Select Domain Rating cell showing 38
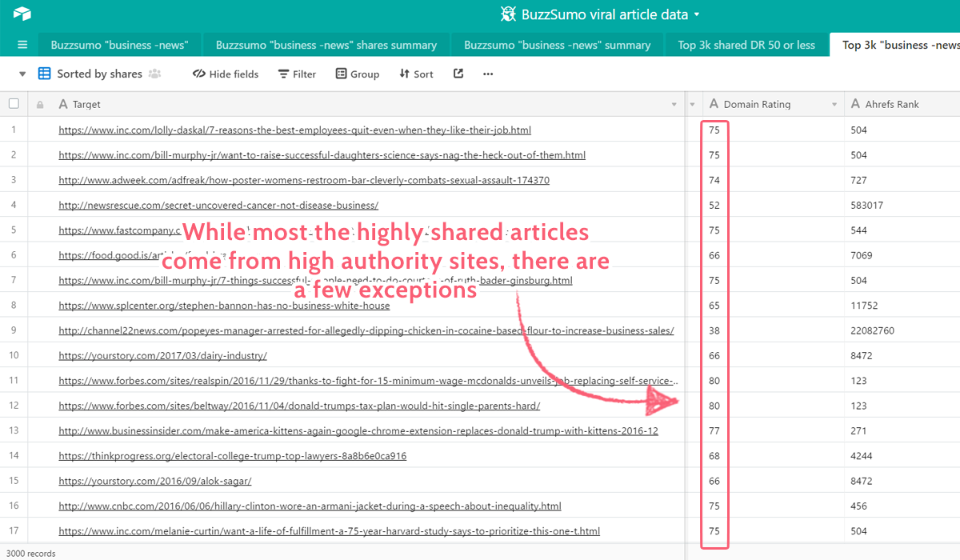This screenshot has width=960, height=560. coord(772,330)
